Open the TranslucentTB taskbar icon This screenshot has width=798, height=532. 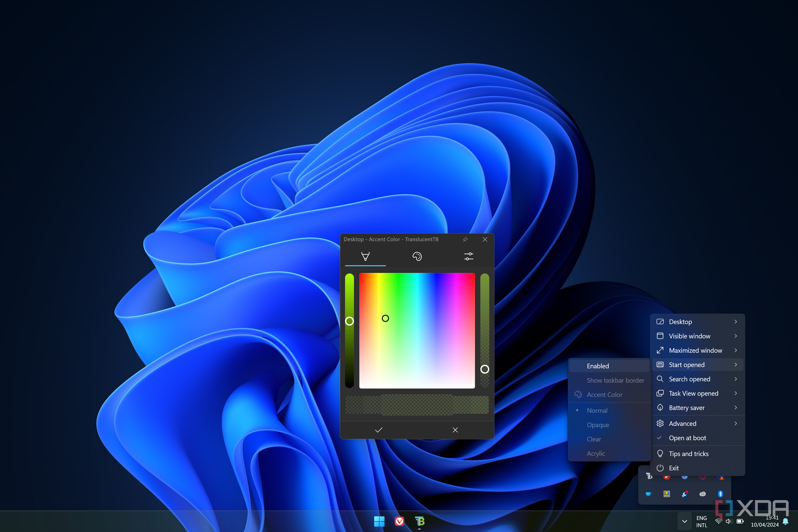point(420,522)
